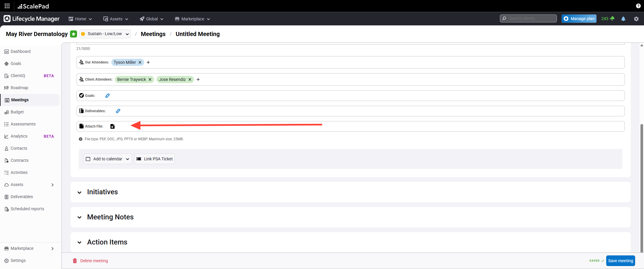Screen dimensions: 644x269
Task: Toggle the green favorite star for client
Action: point(74,34)
